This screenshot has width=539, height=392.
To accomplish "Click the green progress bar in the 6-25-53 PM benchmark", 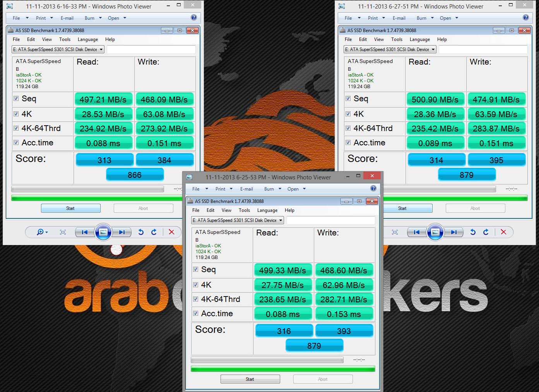I will [x=283, y=369].
